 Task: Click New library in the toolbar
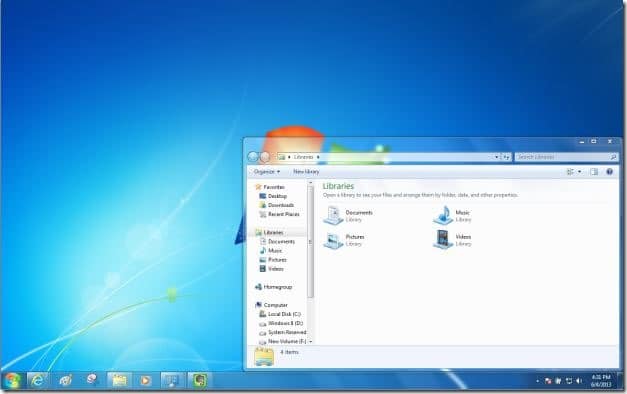(306, 172)
